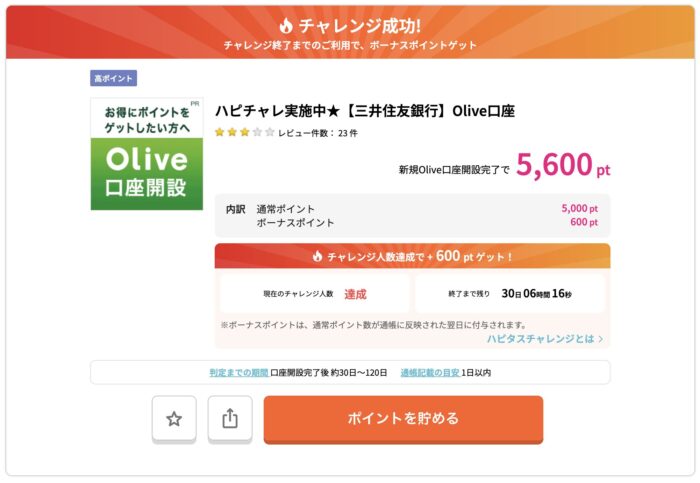The width and height of the screenshot is (700, 483).
Task: Click the fourth gray review star
Action: (257, 132)
